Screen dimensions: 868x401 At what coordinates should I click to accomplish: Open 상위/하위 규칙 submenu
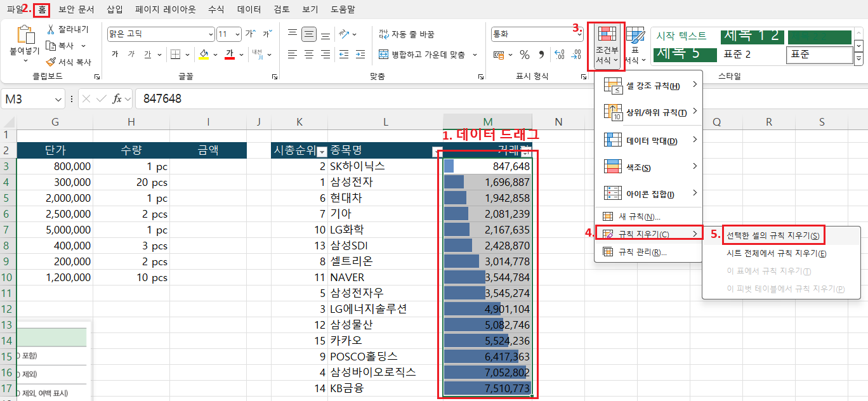(x=648, y=112)
